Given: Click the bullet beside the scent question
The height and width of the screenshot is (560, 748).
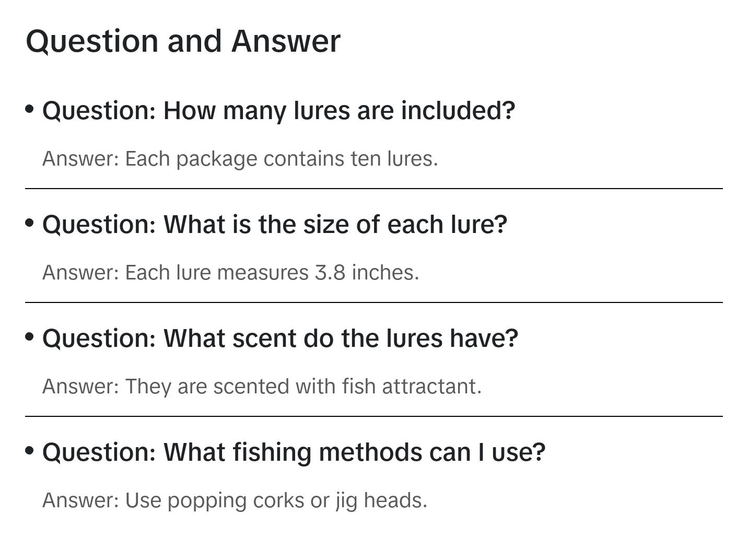Looking at the screenshot, I should click(x=30, y=336).
